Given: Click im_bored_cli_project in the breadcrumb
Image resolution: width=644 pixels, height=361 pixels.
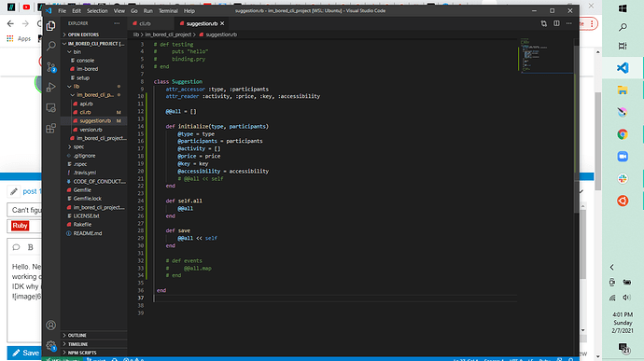Looking at the screenshot, I should (x=168, y=35).
